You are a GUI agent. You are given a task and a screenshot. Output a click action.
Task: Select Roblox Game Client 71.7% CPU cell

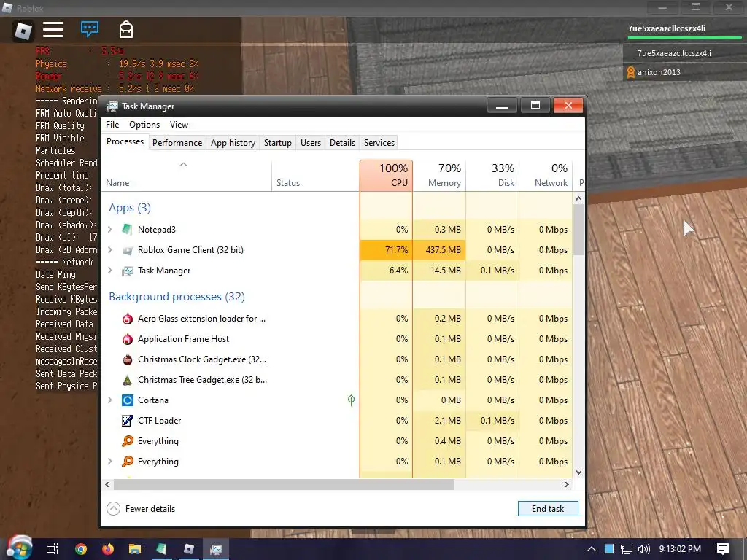(387, 250)
